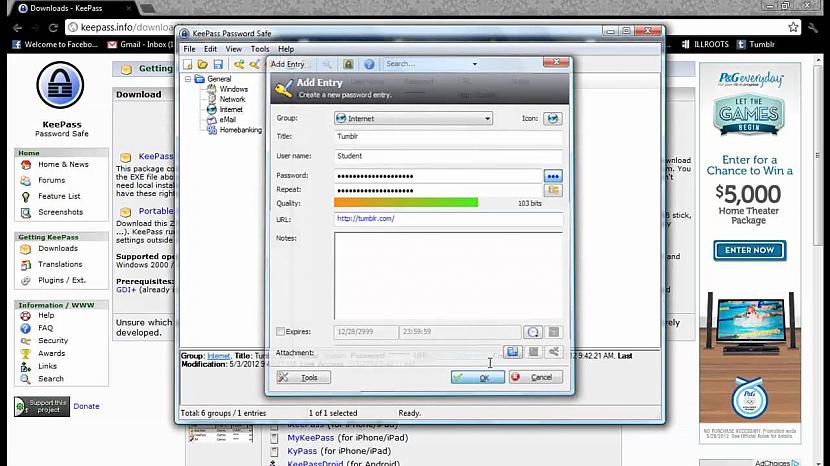830x466 pixels.
Task: Click the Gmail - Inbox bookmark
Action: pyautogui.click(x=140, y=44)
